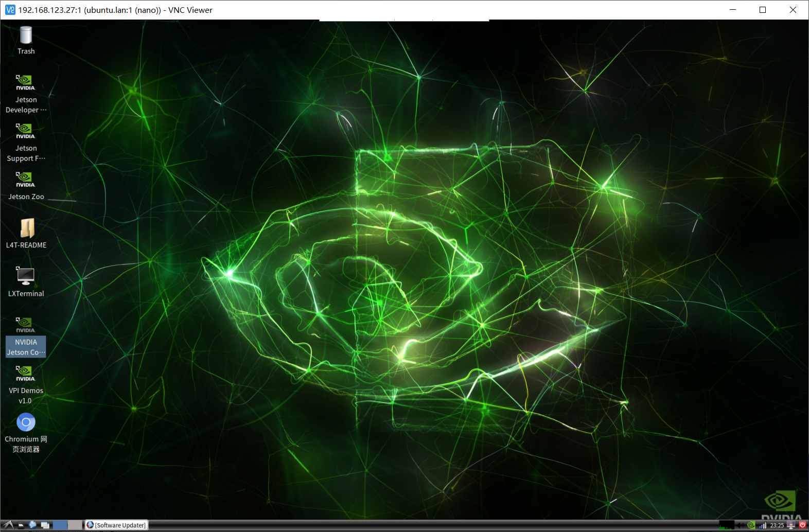809x532 pixels.
Task: Open the network signal tray icon
Action: point(763,525)
